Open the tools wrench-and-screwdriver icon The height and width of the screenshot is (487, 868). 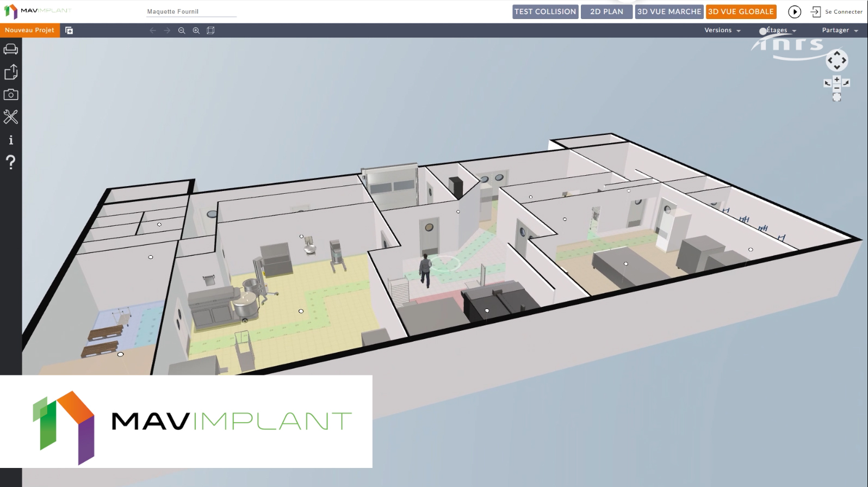coord(11,116)
